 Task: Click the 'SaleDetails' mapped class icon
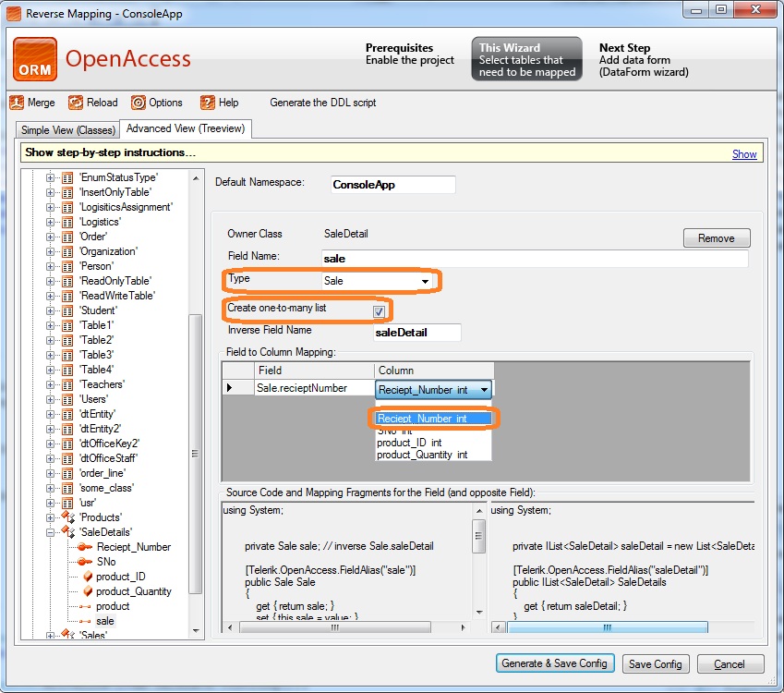(68, 531)
